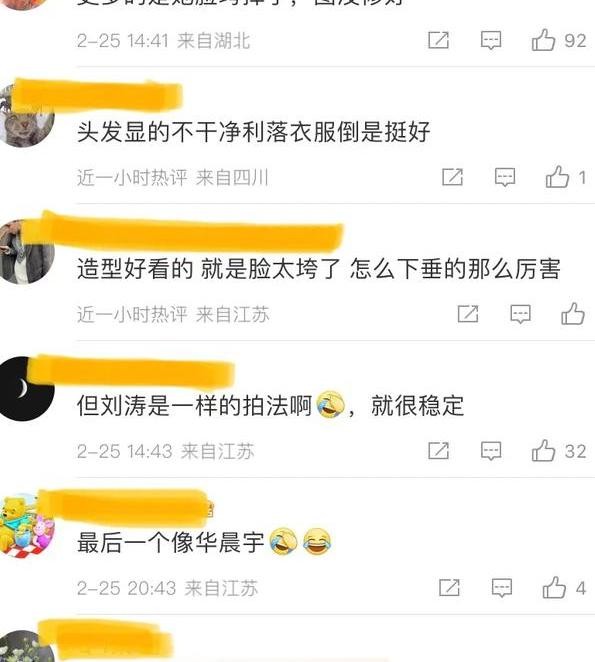Viewport: 595px width, 662px height.
Task: Reply to the 华晨宇 comment at 20:43
Action: [502, 587]
